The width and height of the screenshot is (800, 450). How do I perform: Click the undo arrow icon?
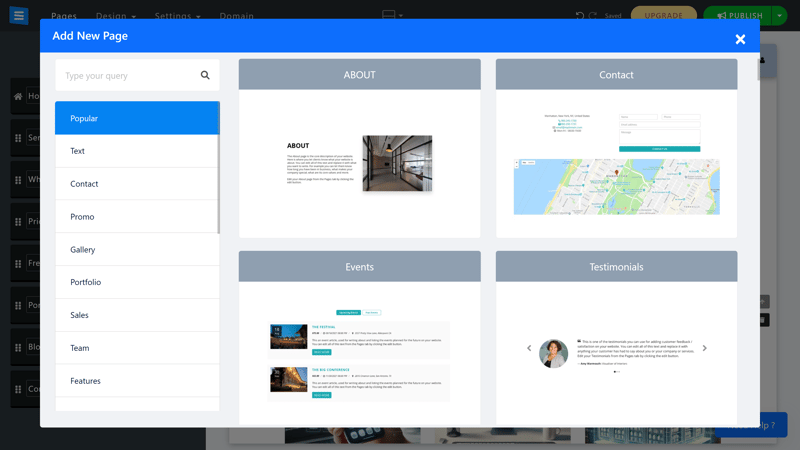coord(580,16)
